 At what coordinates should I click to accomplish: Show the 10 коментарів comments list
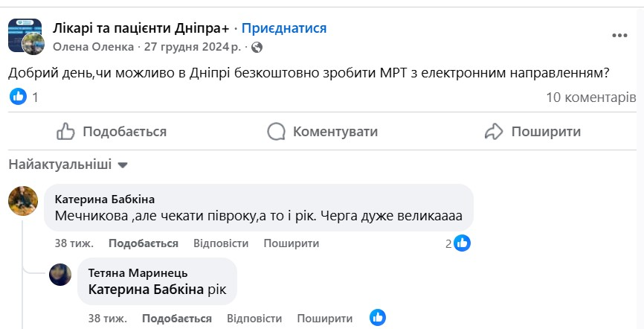point(590,97)
